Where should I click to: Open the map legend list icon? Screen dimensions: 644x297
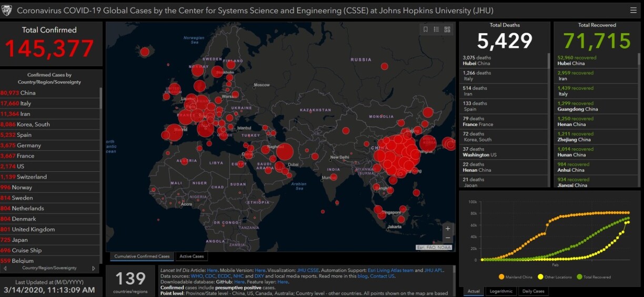tap(436, 29)
